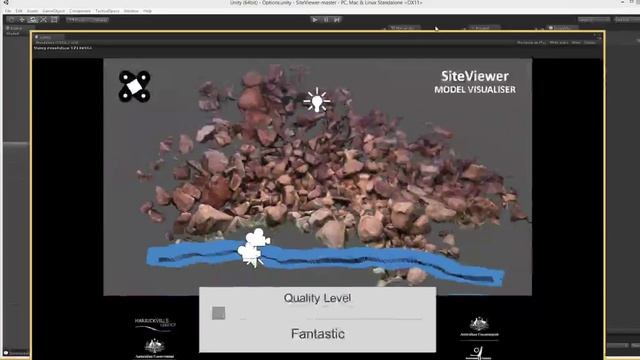Viewport: 640px width, 360px height.
Task: Toggle the Pivot/Center handle button
Action: tap(77, 20)
